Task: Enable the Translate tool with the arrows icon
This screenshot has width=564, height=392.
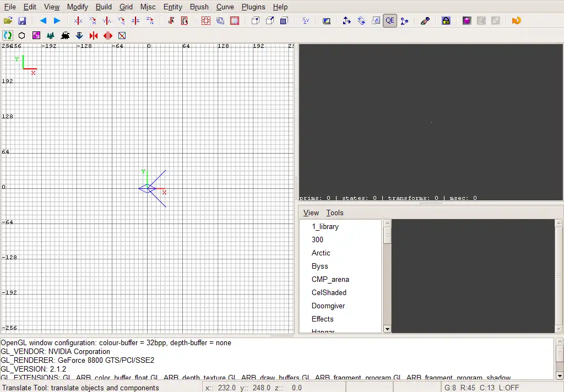Action: (346, 21)
